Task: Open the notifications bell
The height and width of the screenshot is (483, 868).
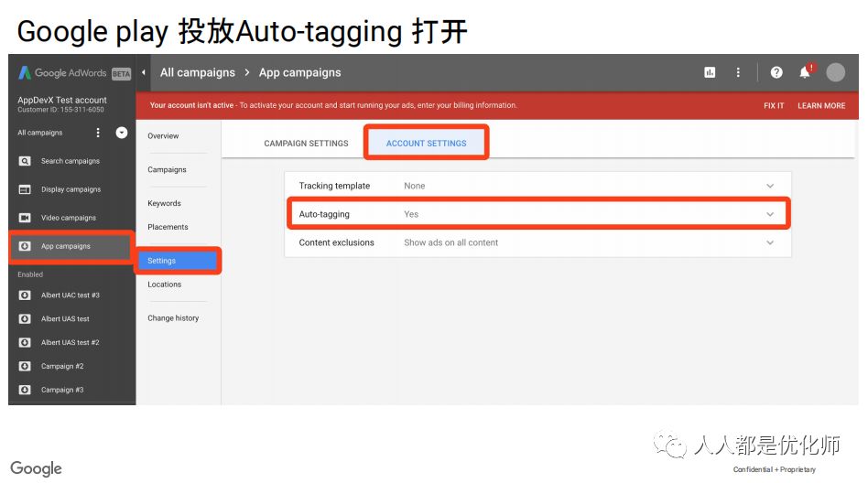Action: [806, 71]
